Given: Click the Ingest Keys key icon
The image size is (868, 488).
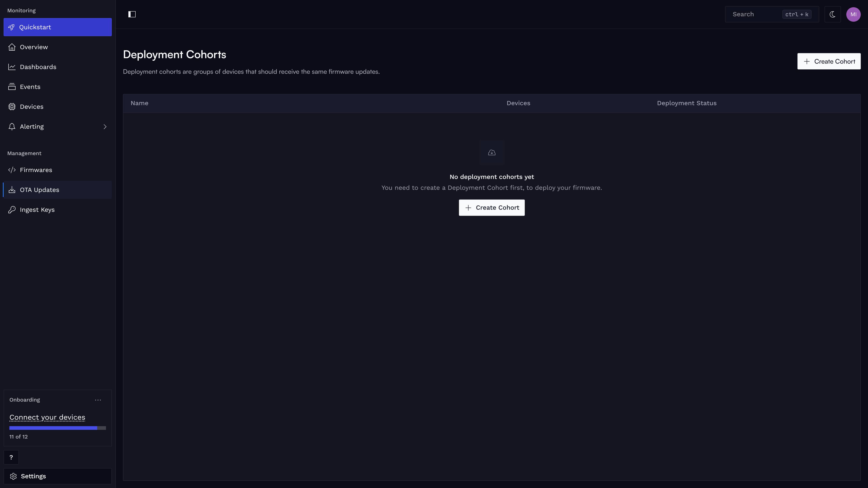Looking at the screenshot, I should [x=12, y=210].
